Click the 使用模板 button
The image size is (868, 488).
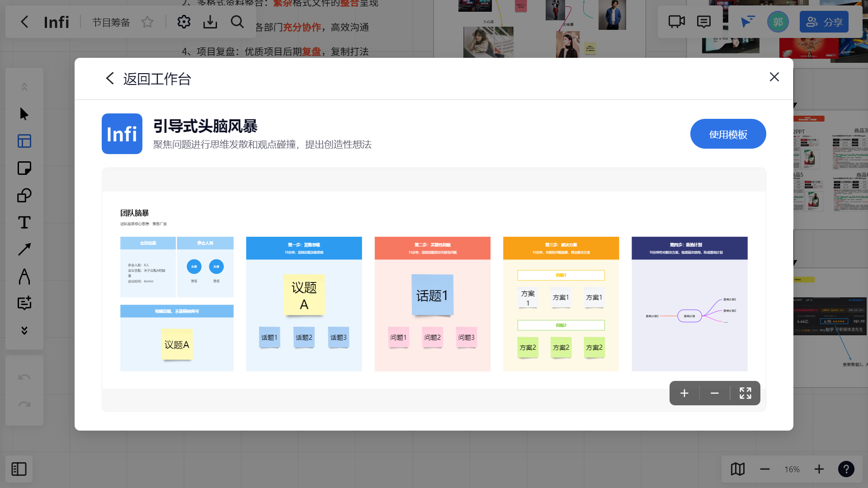[x=728, y=134]
